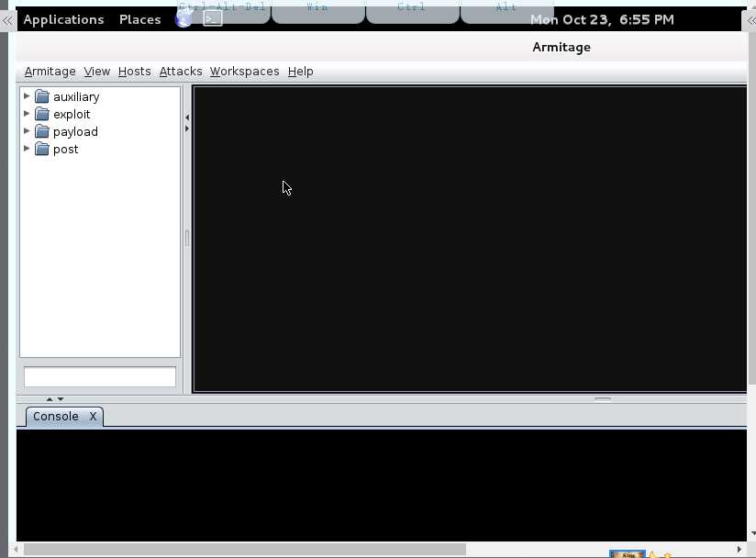Collapse module panel with left arrow
Screen dimensions: 756x558
187,117
